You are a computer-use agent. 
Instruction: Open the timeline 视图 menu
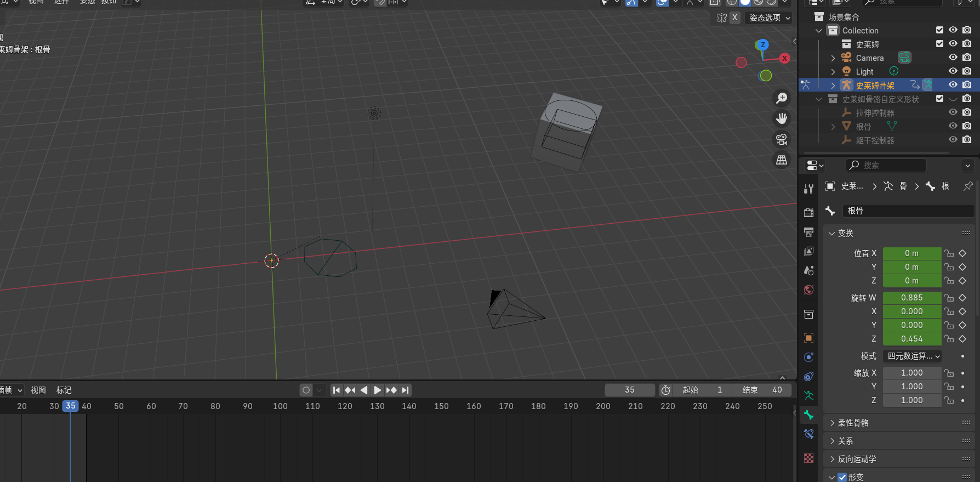tap(38, 390)
